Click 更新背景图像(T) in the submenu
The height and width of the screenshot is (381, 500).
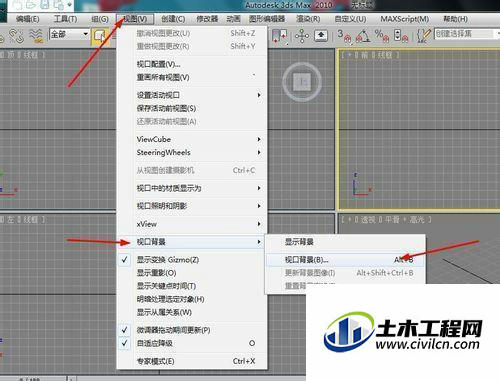pyautogui.click(x=345, y=273)
